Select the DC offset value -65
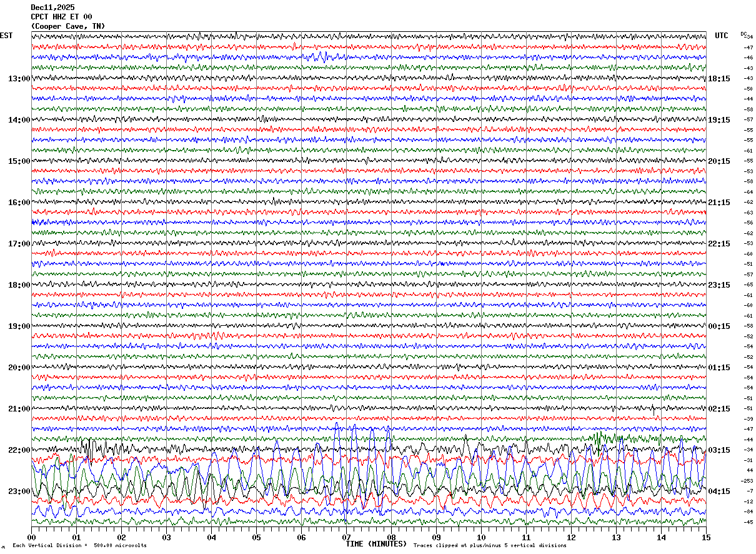This screenshot has height=554, width=756. click(748, 285)
